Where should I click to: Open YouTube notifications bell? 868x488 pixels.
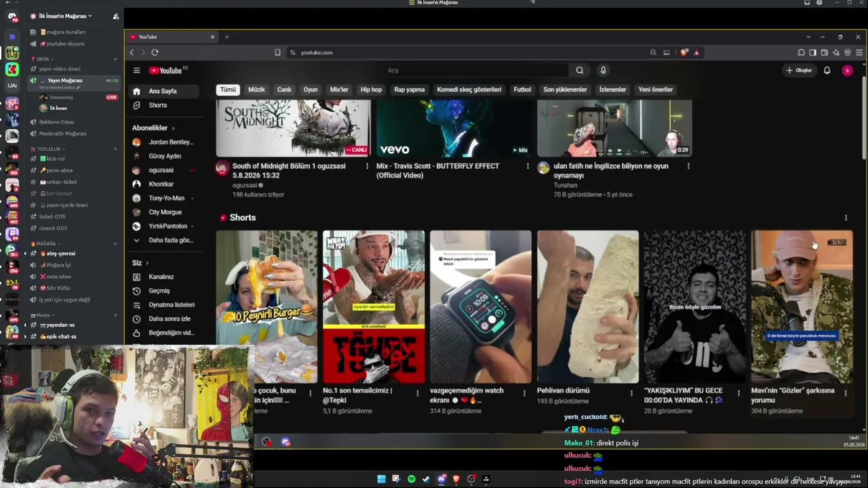point(827,70)
